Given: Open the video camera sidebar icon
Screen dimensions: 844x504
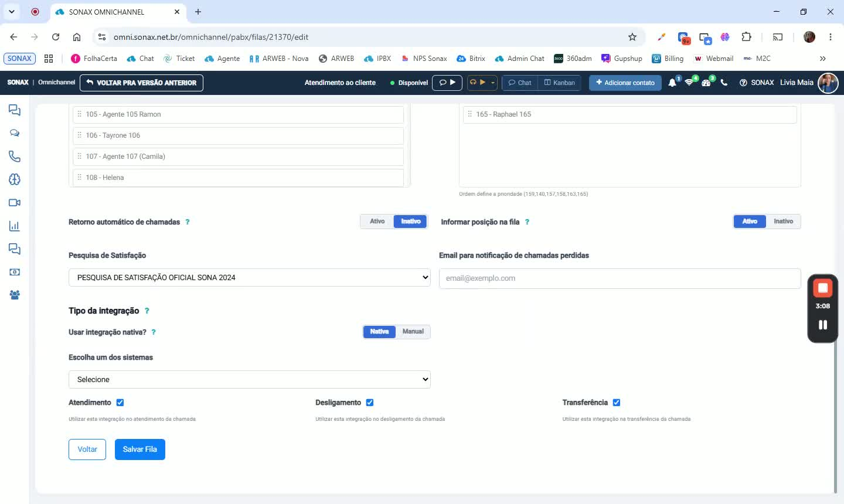Looking at the screenshot, I should click(15, 203).
